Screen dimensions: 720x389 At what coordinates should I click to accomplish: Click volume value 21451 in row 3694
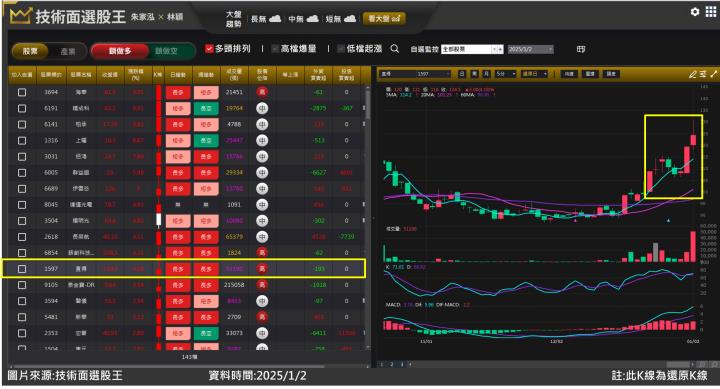[x=234, y=92]
